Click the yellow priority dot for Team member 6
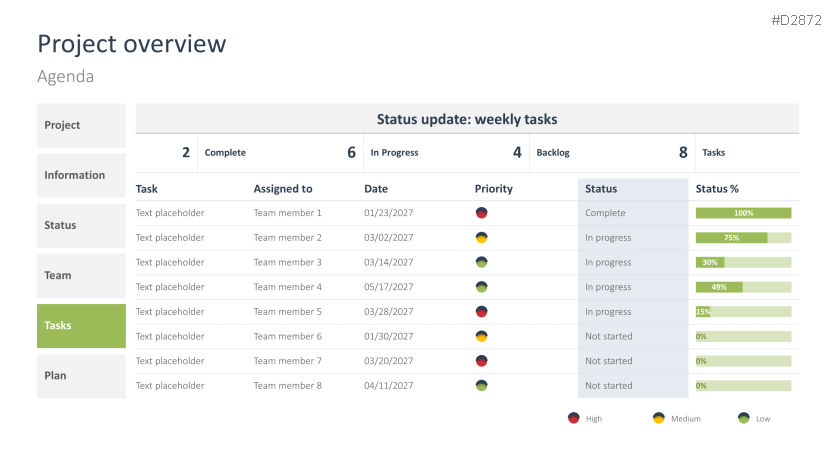The width and height of the screenshot is (836, 470). click(482, 336)
